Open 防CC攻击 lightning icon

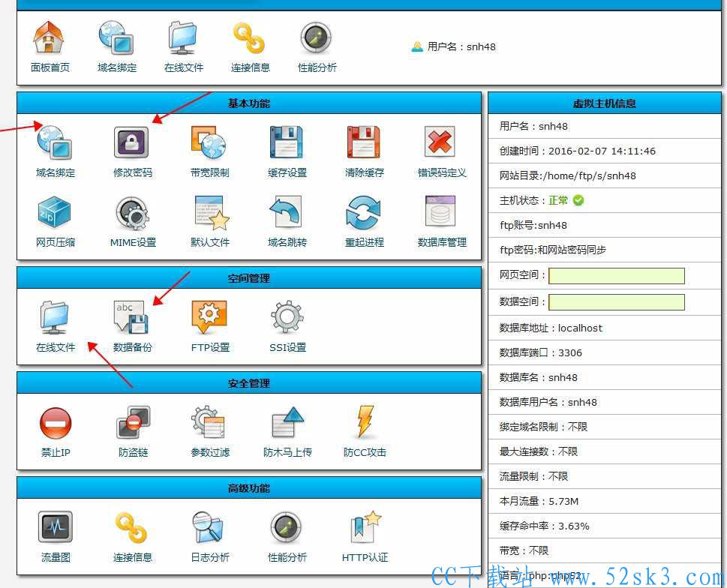coord(365,421)
